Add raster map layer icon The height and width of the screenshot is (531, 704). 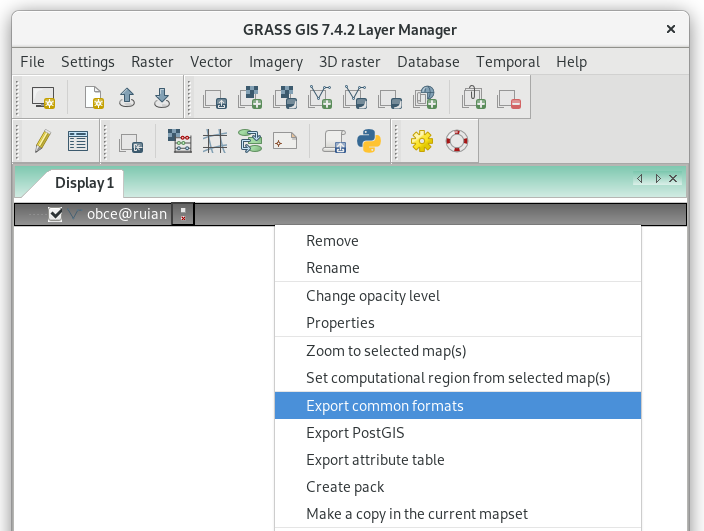[250, 97]
